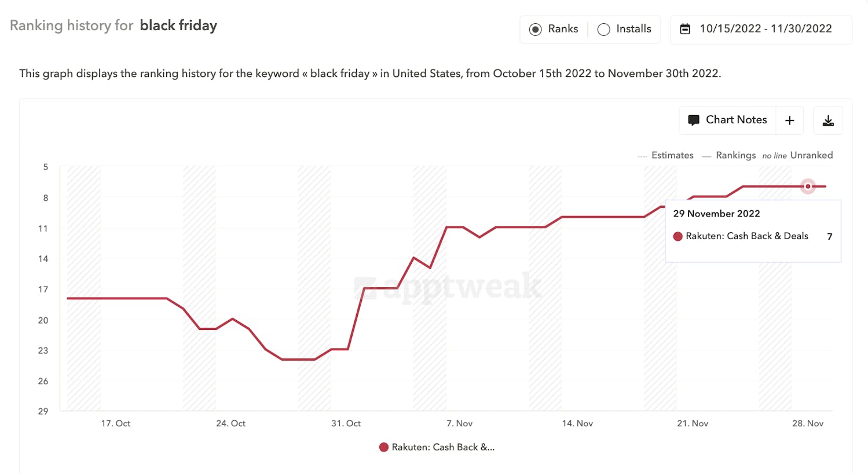The image size is (868, 473).
Task: Select the highlighted data point on November 29
Action: coord(807,186)
